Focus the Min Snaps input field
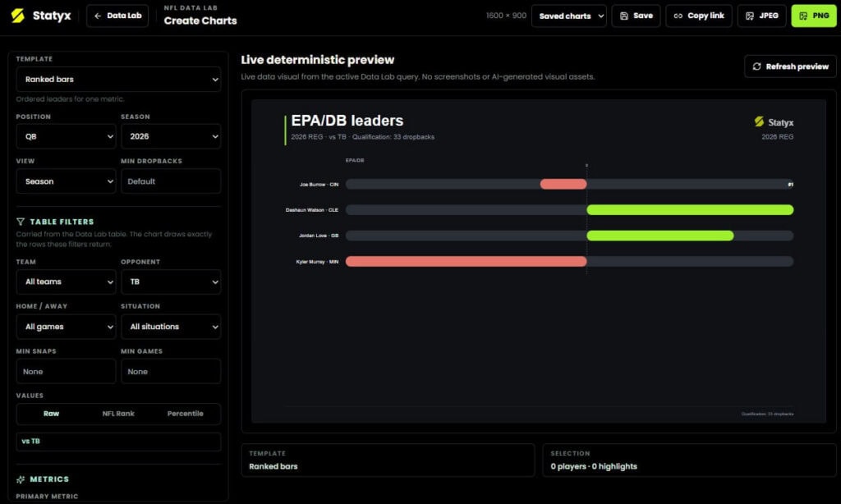Screen dimensions: 841x504 (66, 372)
